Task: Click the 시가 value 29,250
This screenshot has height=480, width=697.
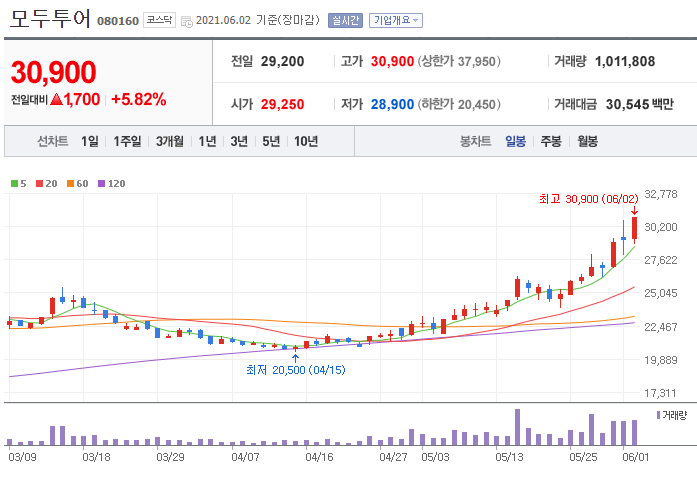Action: click(x=282, y=104)
